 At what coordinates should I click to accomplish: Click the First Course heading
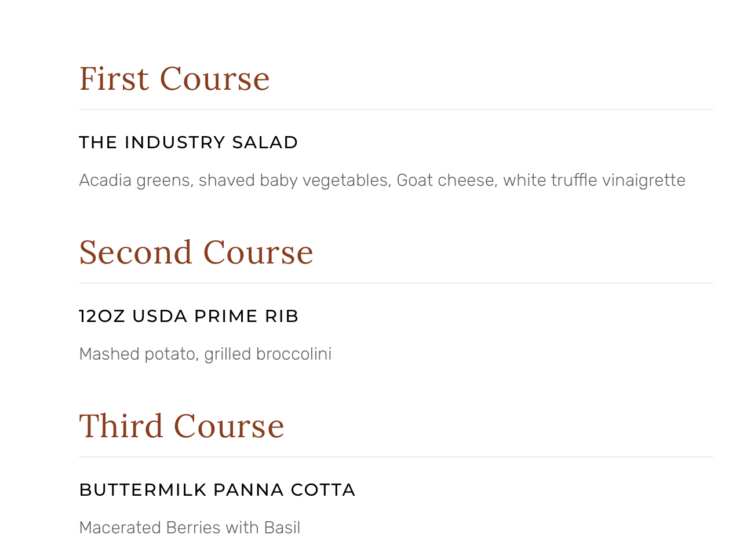pyautogui.click(x=174, y=79)
